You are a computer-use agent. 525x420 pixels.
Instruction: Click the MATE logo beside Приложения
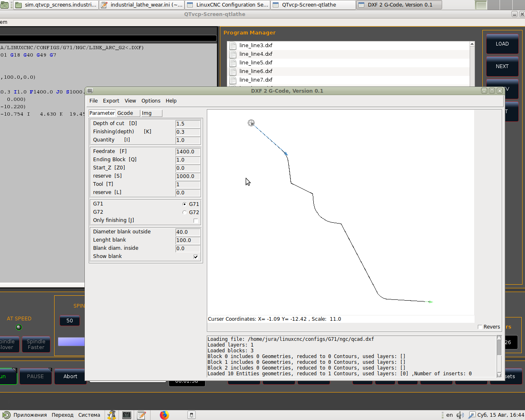click(x=6, y=415)
